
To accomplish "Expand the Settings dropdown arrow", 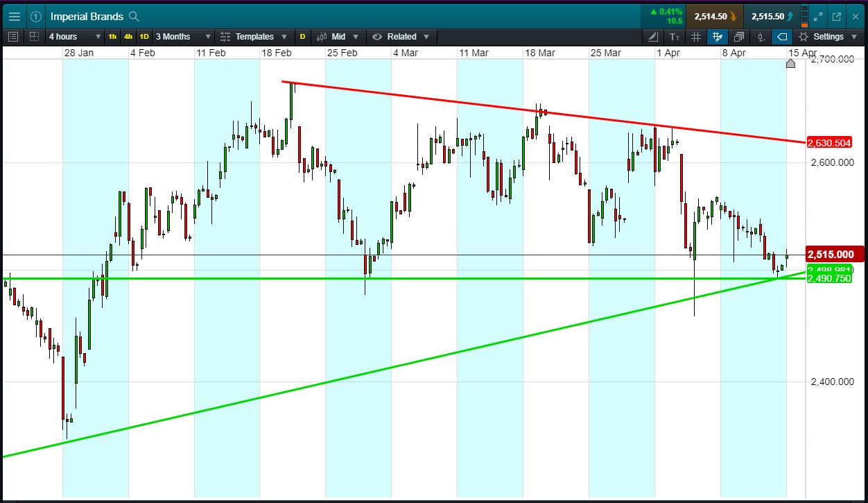I will 854,37.
